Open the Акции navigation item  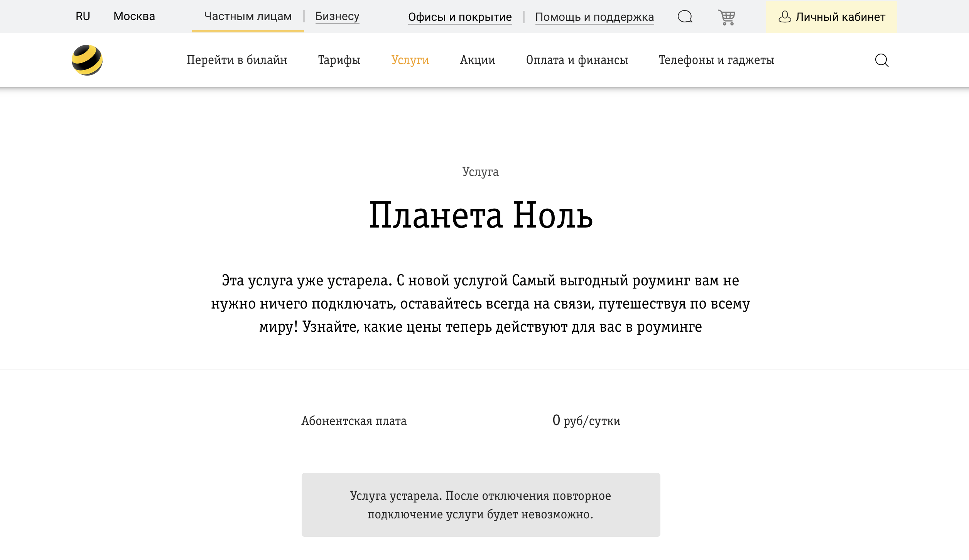pyautogui.click(x=477, y=60)
